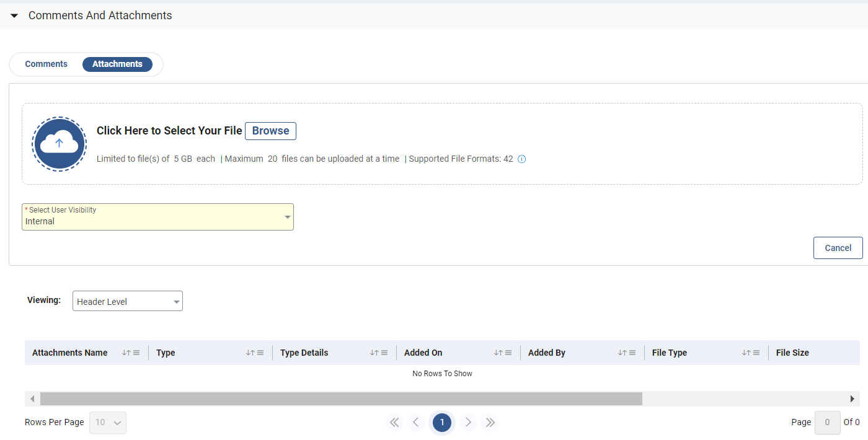Open the Rows Per Page dropdown
868x440 pixels.
(x=108, y=423)
